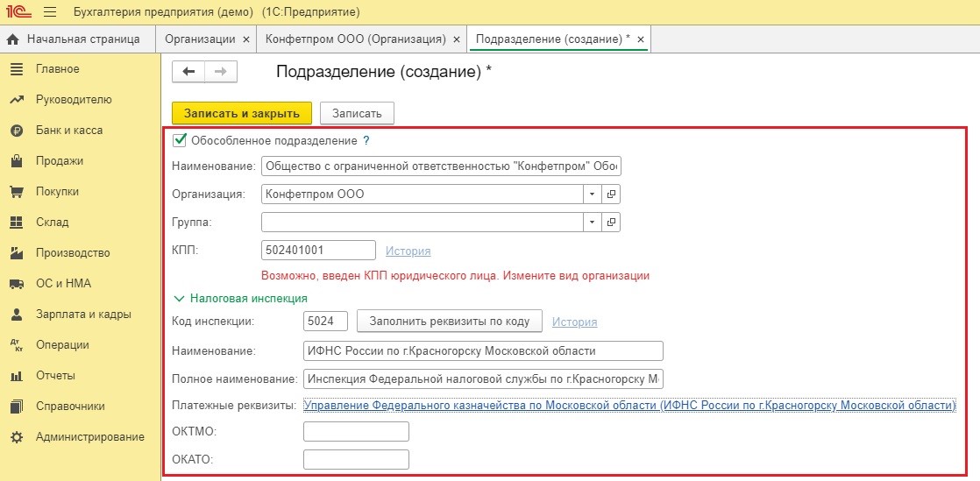Close the Подразделение (создание) tab

click(x=641, y=39)
